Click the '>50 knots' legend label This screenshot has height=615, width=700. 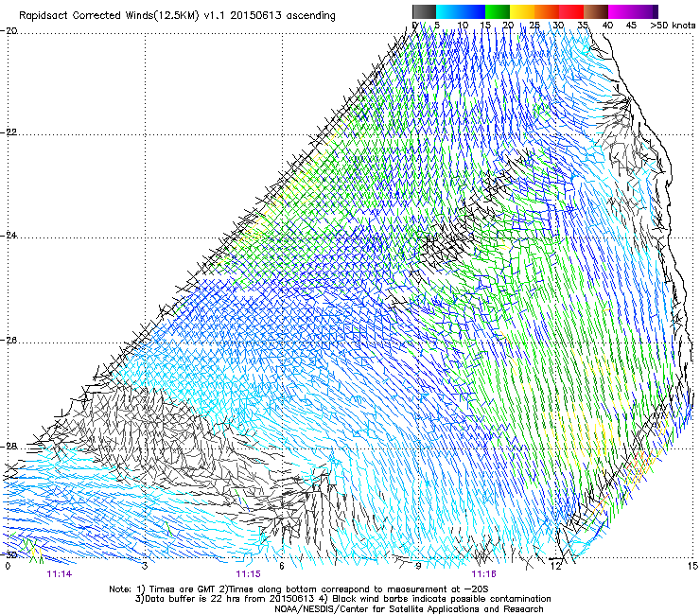point(673,26)
